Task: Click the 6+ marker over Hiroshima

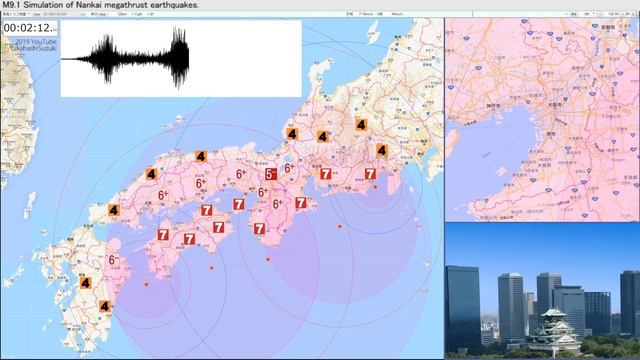Action: pos(201,183)
